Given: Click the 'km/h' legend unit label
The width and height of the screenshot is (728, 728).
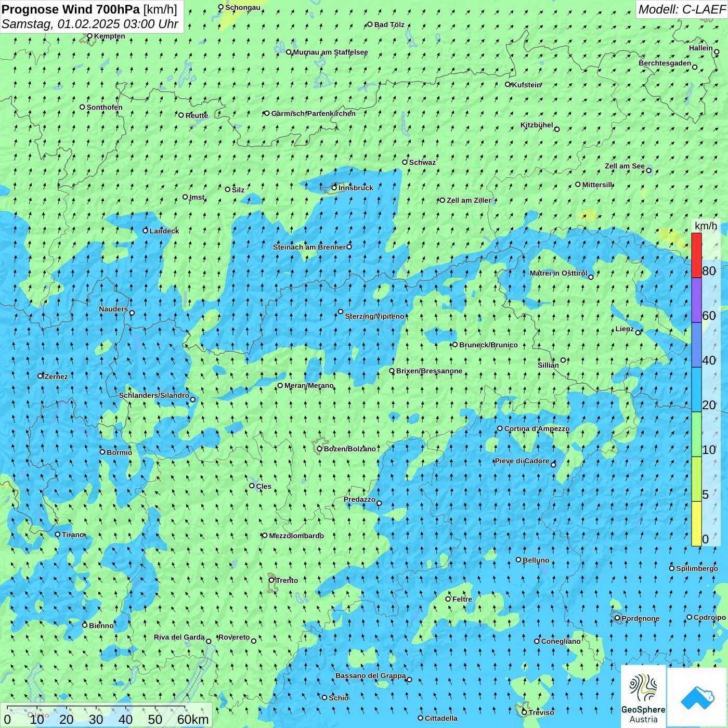Looking at the screenshot, I should pyautogui.click(x=706, y=226).
